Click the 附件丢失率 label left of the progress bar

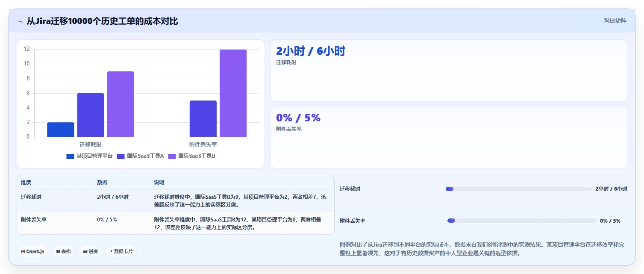coord(353,221)
